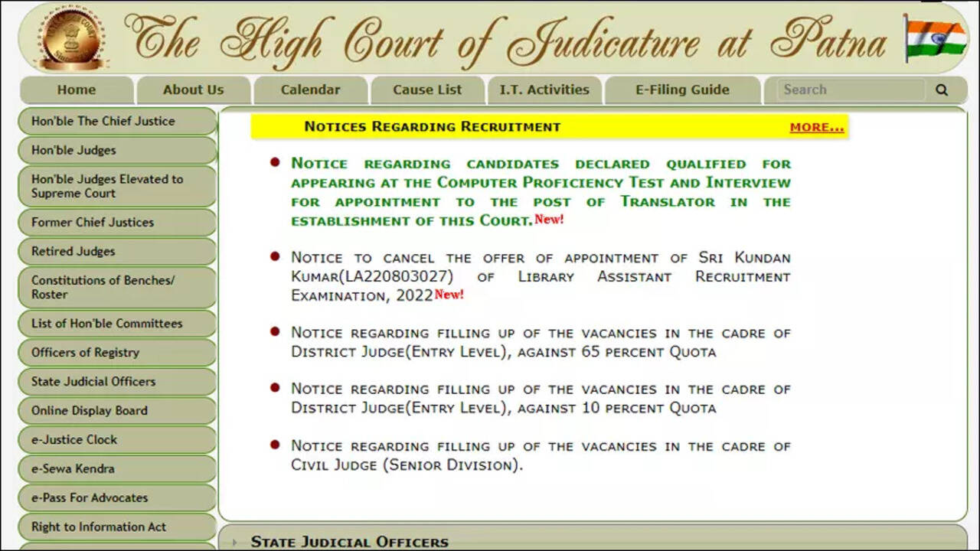This screenshot has height=551, width=980.
Task: Open Hon'ble The Chief Justice page
Action: pos(117,121)
